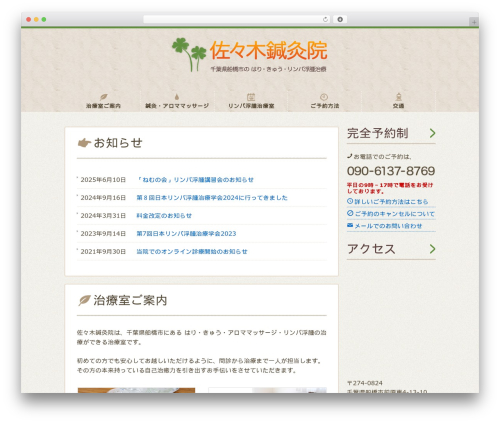Click the date 2023年9月14日
The image size is (500, 423).
click(103, 234)
